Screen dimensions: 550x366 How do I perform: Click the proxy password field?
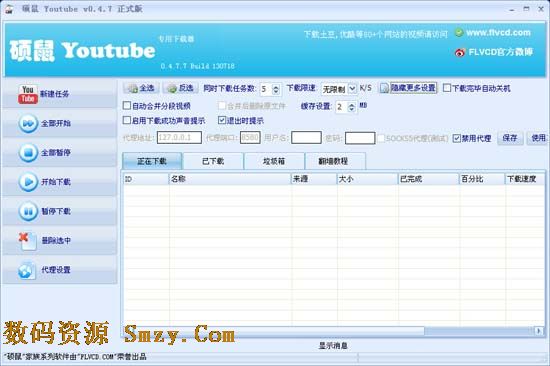[x=360, y=138]
